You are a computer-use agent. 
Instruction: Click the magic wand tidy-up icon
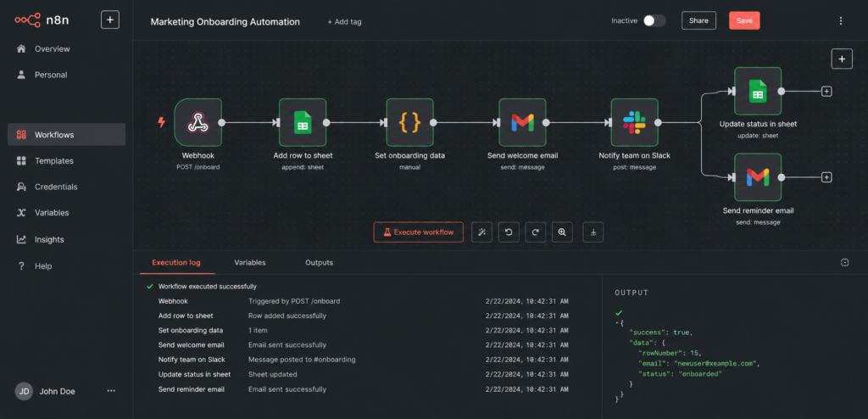(x=481, y=232)
